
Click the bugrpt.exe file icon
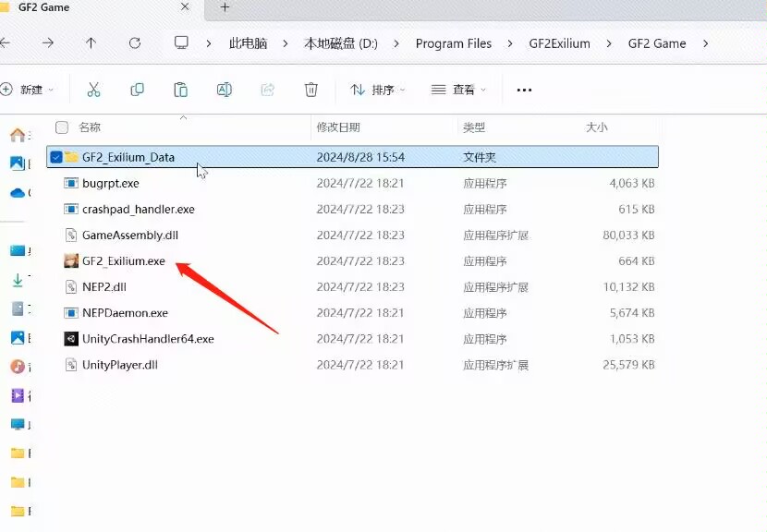71,184
